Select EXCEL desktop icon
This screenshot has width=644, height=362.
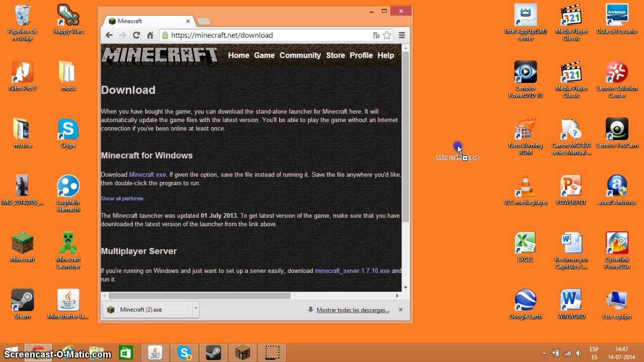click(526, 247)
